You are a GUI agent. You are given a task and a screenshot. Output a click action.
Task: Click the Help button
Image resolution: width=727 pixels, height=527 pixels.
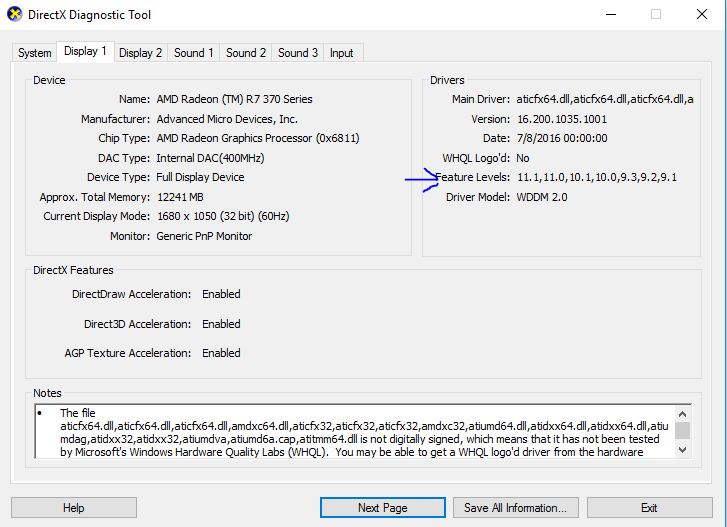tap(74, 508)
